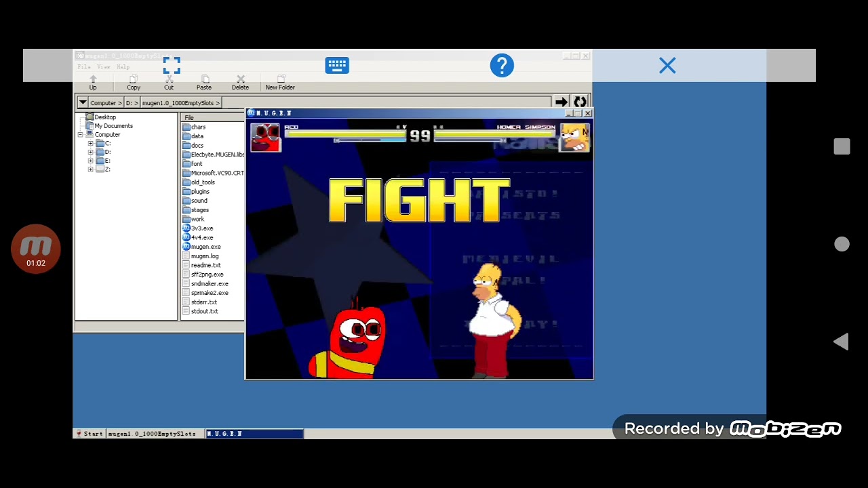Open the blue question mark help
Image resolution: width=868 pixels, height=488 pixels.
tap(502, 66)
